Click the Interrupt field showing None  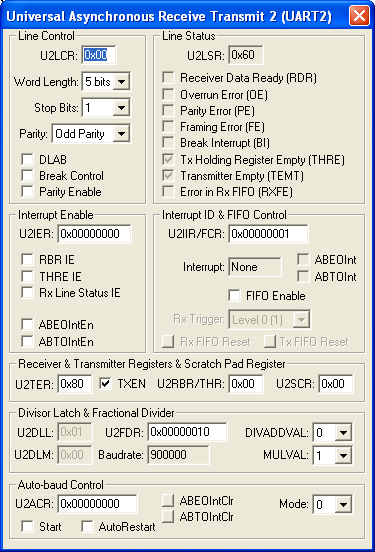(x=255, y=267)
